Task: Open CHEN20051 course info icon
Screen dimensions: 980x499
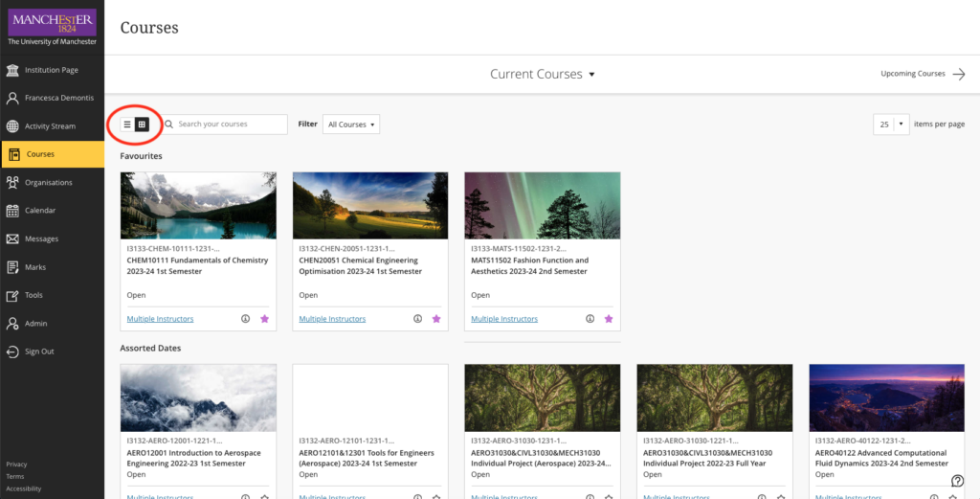Action: pos(417,319)
